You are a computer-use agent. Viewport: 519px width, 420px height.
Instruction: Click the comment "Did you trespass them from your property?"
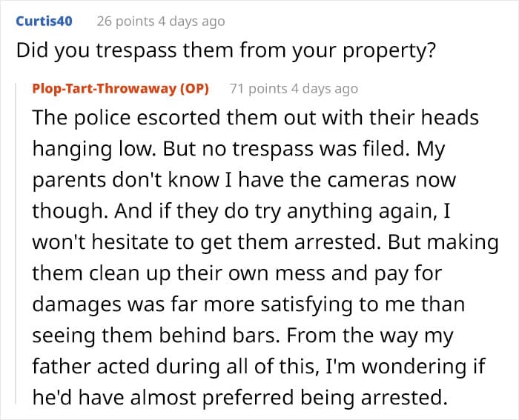pyautogui.click(x=225, y=51)
